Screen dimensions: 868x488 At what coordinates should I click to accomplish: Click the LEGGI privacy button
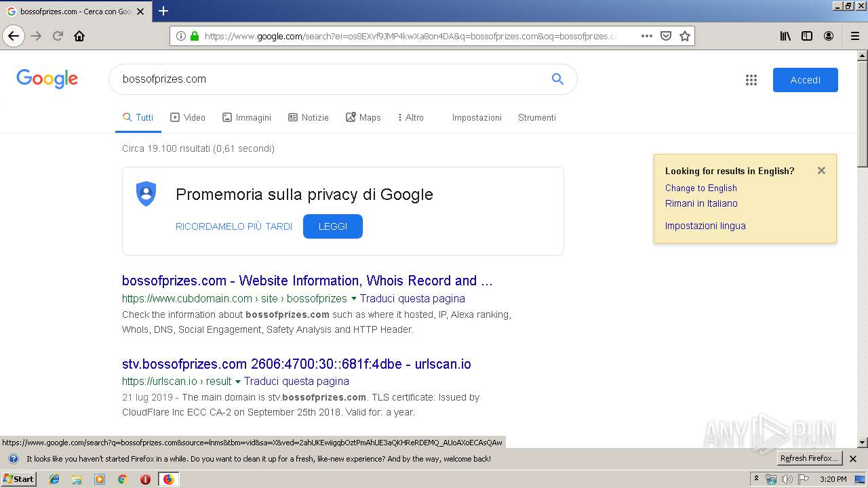(x=333, y=226)
